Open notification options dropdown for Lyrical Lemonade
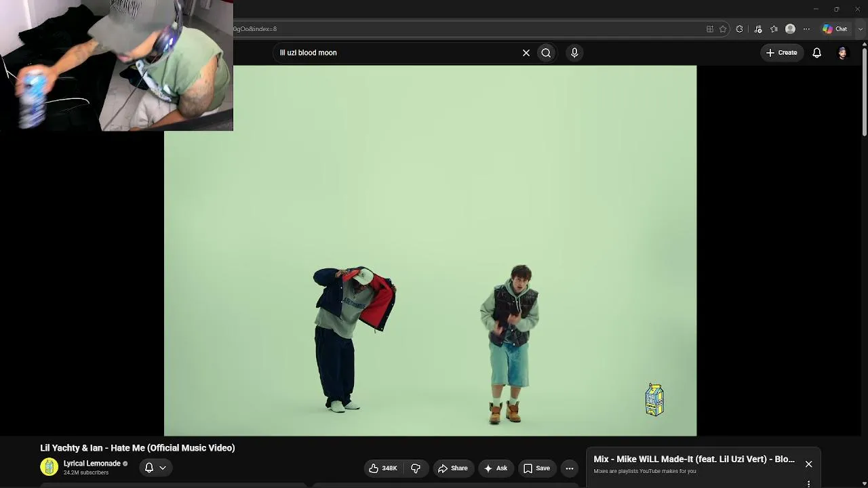 point(155,468)
